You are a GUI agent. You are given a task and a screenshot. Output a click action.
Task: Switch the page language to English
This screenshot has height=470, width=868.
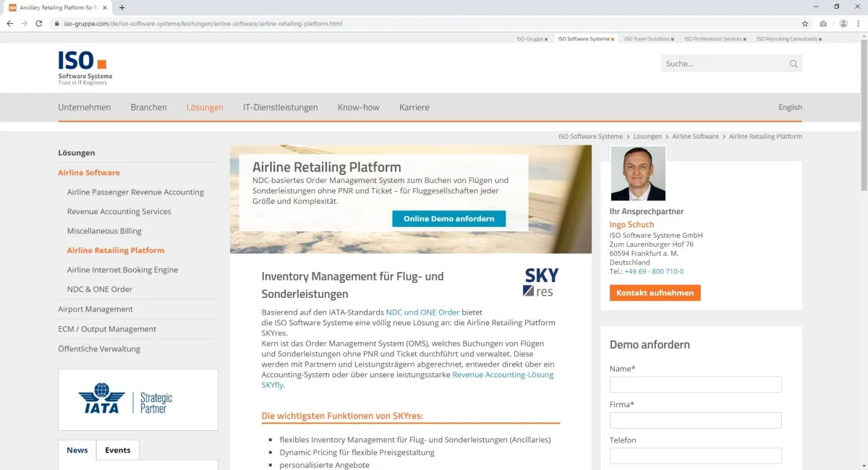pos(790,107)
